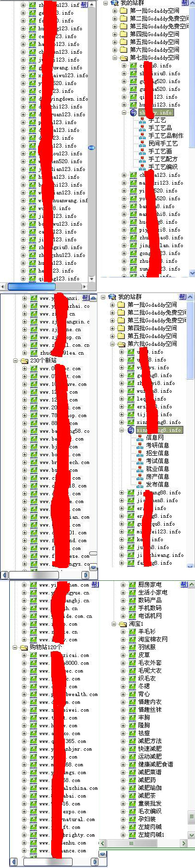Screen dimensions: 195x868
Task: Collapse the 淘宝1 folder node
Action: point(115,624)
